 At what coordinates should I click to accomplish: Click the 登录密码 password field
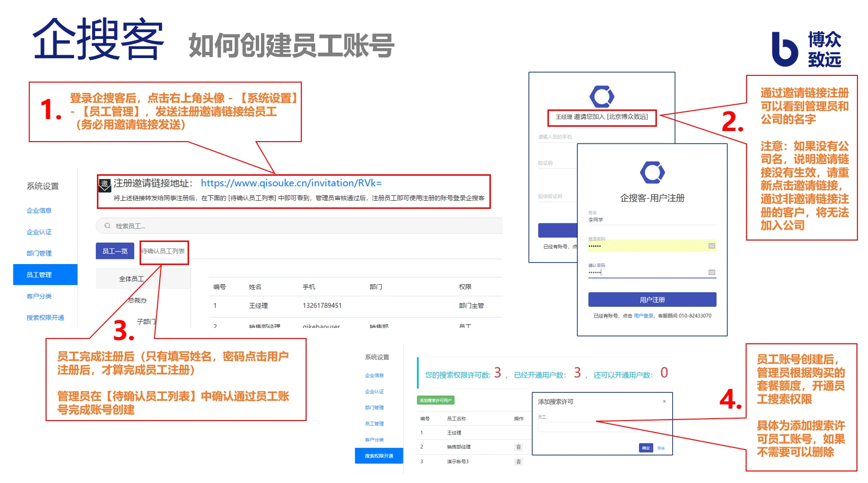(x=652, y=246)
